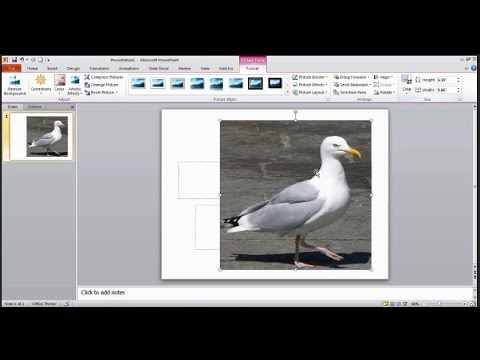The image size is (480, 360).
Task: Open the Color options gallery
Action: click(59, 84)
